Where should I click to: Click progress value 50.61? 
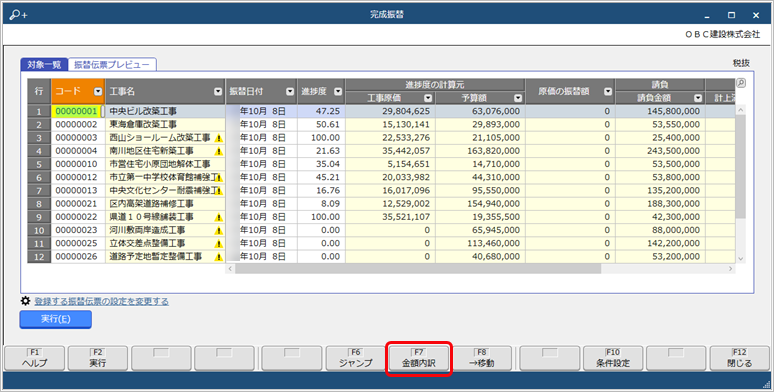tap(321, 124)
